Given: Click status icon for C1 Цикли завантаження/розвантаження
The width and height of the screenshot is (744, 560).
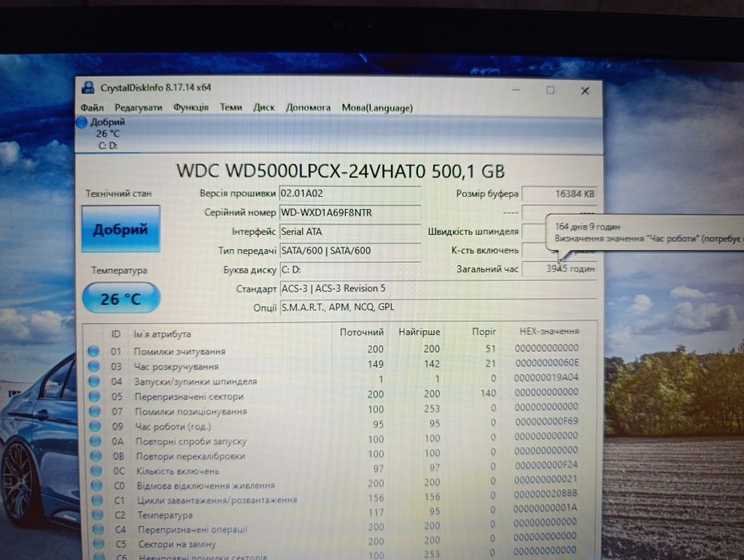Looking at the screenshot, I should pos(97,500).
